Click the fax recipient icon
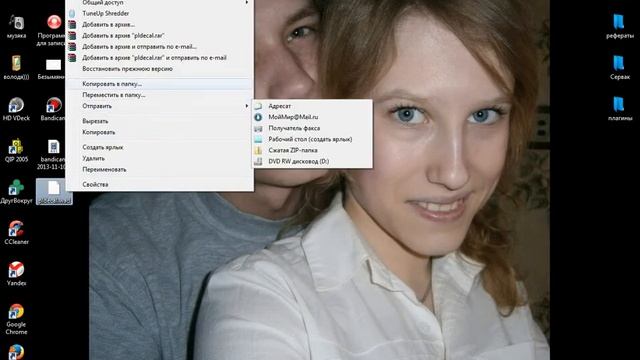This screenshot has width=640, height=360. point(258,128)
